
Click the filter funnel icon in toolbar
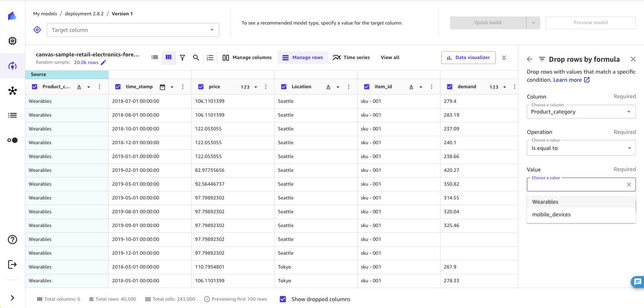point(182,58)
